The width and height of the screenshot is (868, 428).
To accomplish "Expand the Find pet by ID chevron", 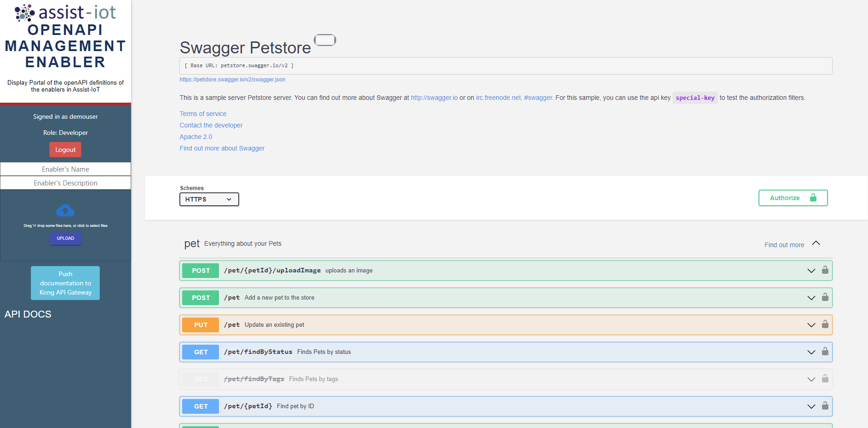I will tap(811, 406).
